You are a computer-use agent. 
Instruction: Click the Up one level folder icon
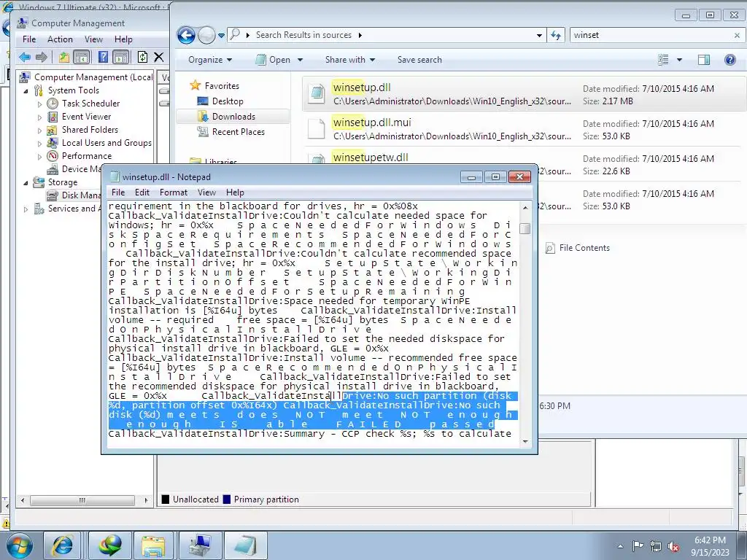pos(64,58)
